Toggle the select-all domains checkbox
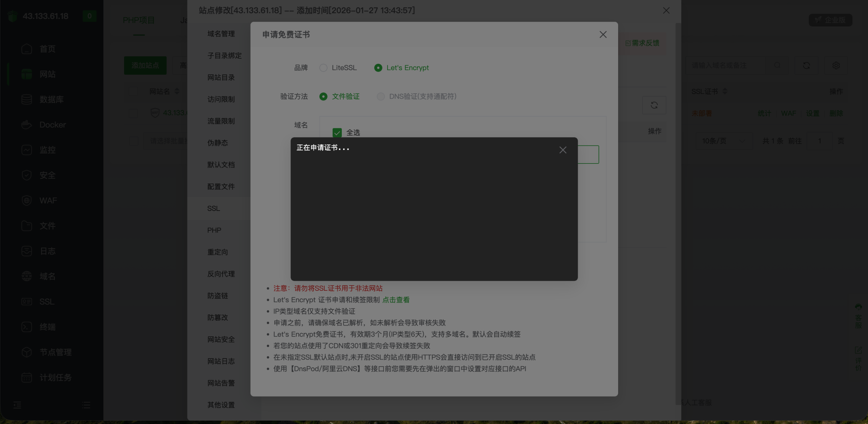The image size is (868, 424). click(337, 133)
